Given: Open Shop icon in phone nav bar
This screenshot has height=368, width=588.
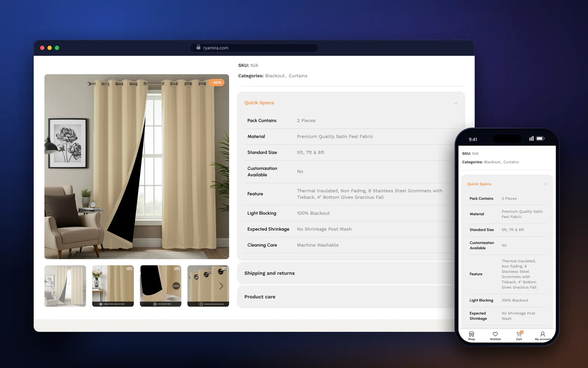Looking at the screenshot, I should pyautogui.click(x=472, y=336).
